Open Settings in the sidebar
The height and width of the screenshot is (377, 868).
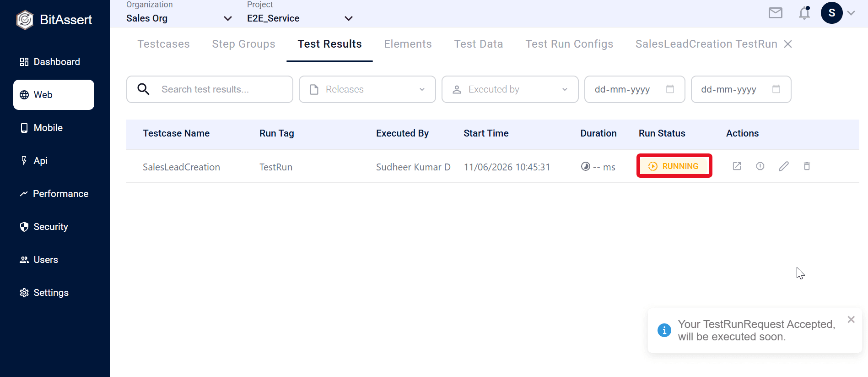click(54, 293)
